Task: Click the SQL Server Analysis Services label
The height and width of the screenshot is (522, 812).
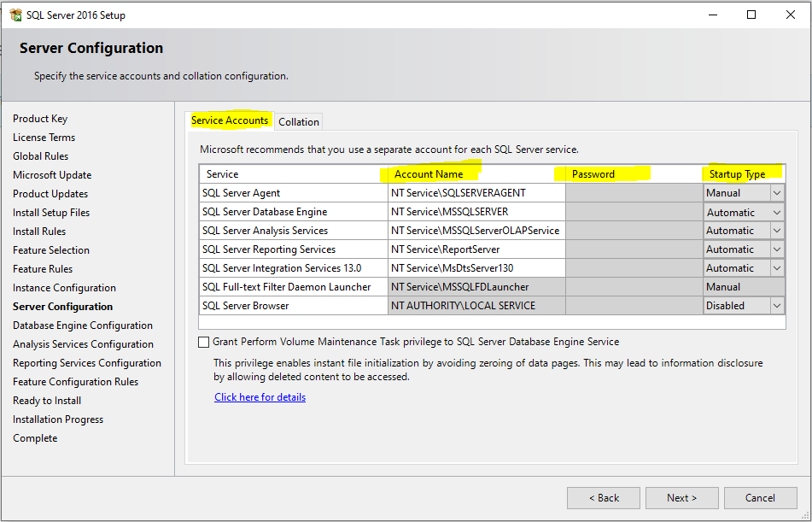Action: pos(266,231)
